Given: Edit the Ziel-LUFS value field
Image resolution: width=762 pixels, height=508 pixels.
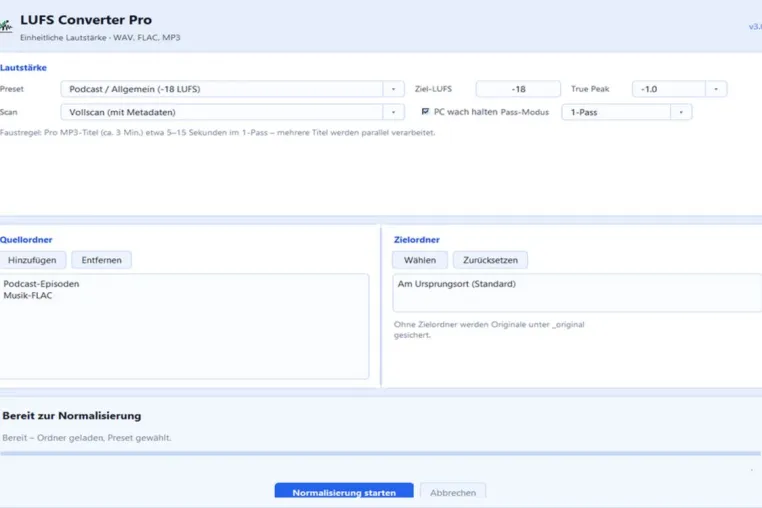Looking at the screenshot, I should point(518,89).
